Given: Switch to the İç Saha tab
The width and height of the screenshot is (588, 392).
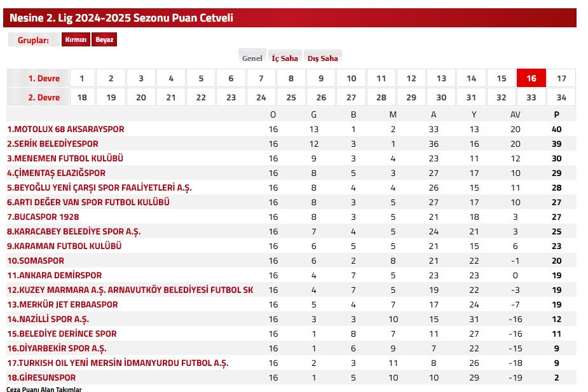Looking at the screenshot, I should click(x=285, y=58).
